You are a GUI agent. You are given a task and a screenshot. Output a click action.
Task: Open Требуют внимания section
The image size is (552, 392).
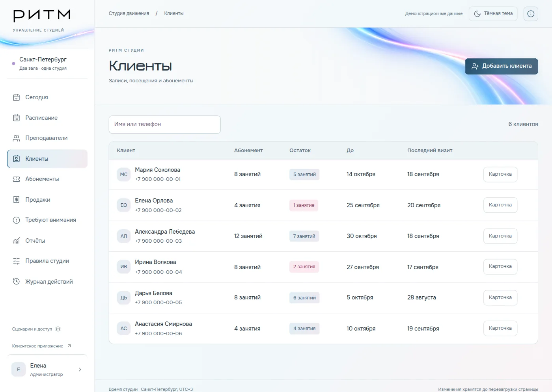click(x=47, y=220)
